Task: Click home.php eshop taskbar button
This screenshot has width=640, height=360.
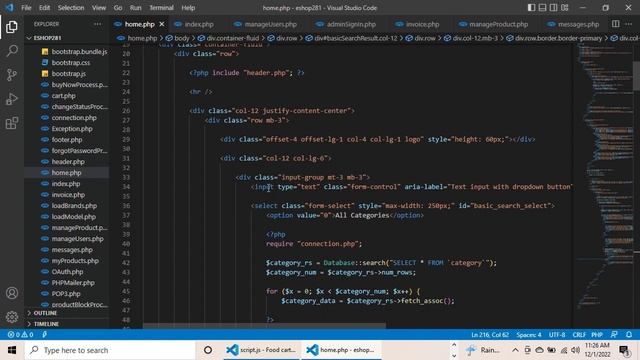Action: [341, 350]
